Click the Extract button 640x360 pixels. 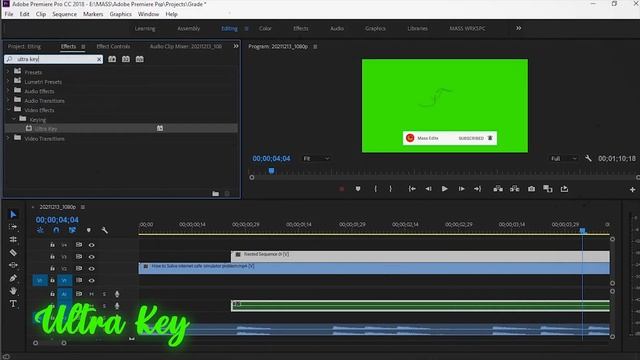(x=515, y=189)
